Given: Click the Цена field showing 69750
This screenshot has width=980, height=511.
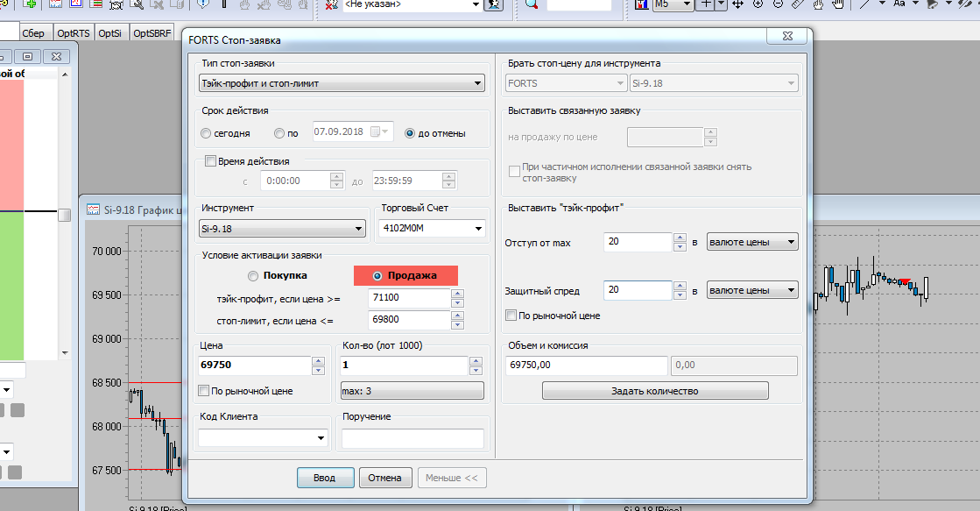Looking at the screenshot, I should click(x=254, y=366).
